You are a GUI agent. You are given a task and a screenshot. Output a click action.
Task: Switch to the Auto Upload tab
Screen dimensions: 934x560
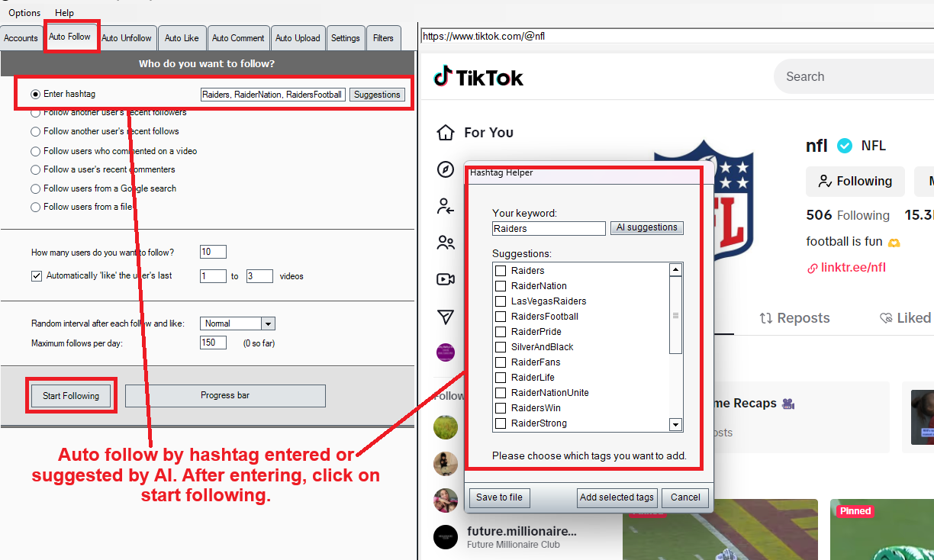click(298, 38)
